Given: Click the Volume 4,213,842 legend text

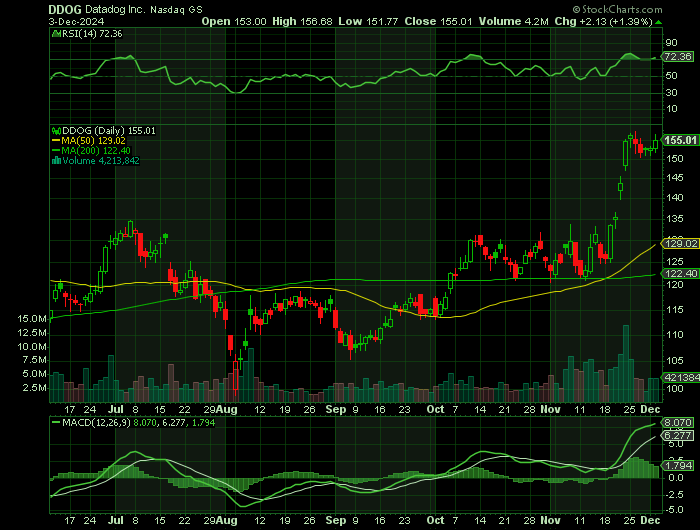Looking at the screenshot, I should (101, 161).
